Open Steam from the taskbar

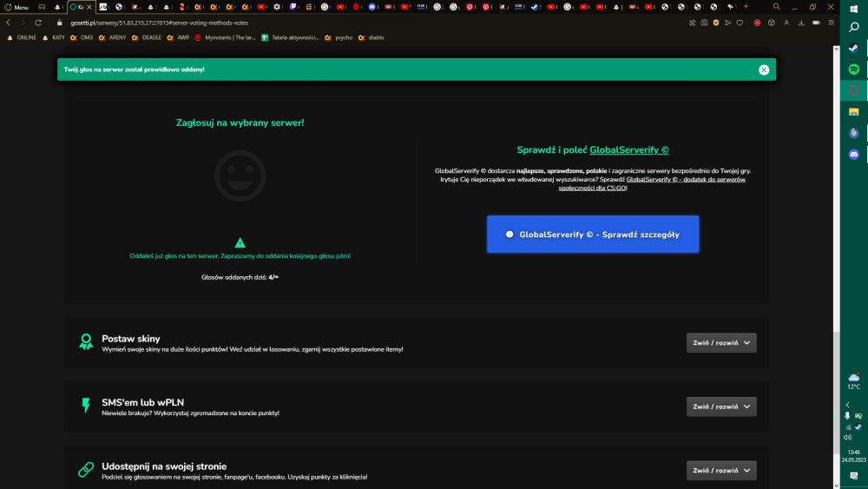click(854, 48)
